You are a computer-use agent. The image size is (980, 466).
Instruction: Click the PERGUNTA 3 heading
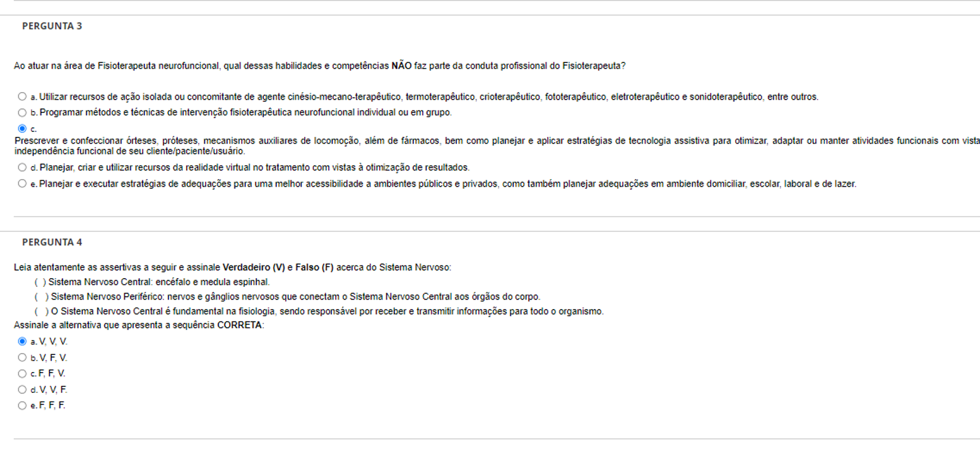click(x=52, y=26)
